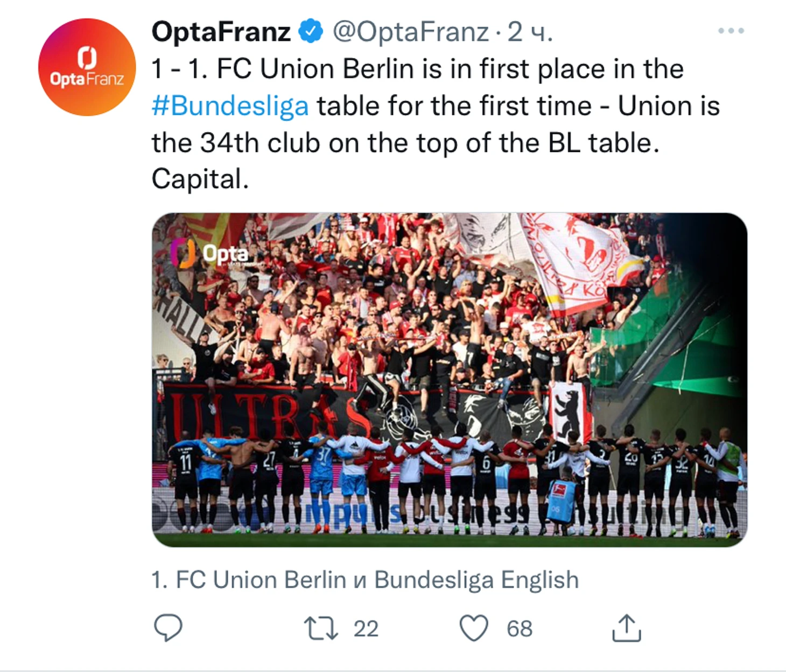Open the @OptaFranz handle link
The height and width of the screenshot is (672, 786).
pos(410,31)
